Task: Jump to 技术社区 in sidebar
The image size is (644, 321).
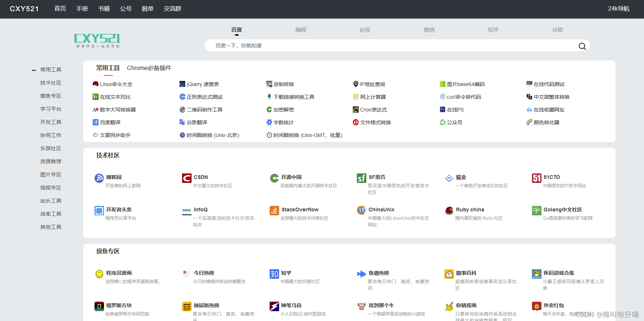Action: (51, 83)
